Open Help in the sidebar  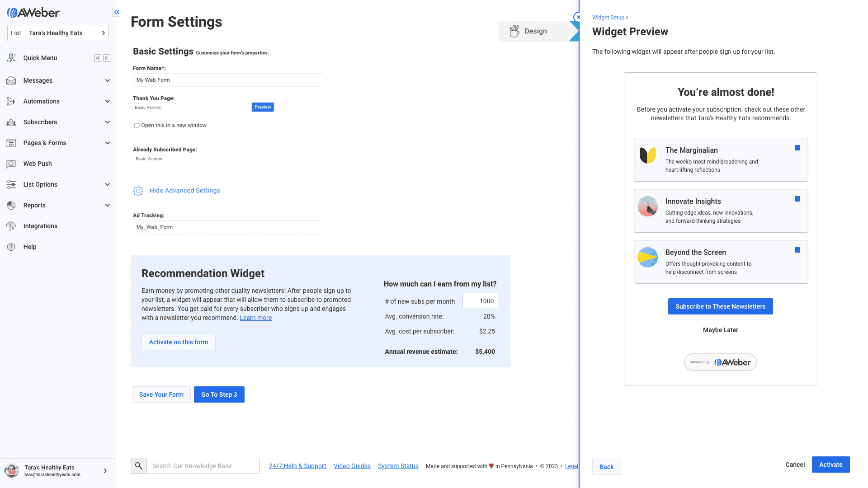[58, 247]
